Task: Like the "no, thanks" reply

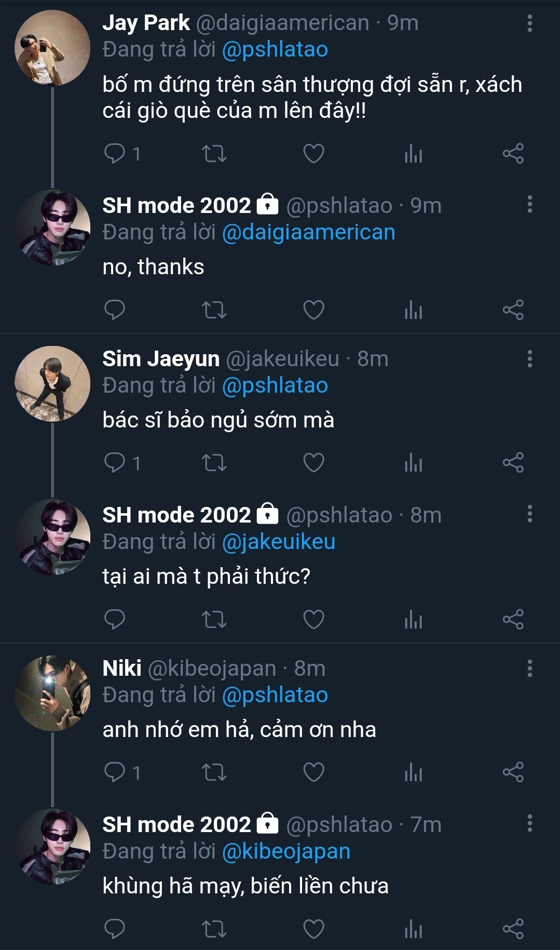Action: click(x=313, y=310)
